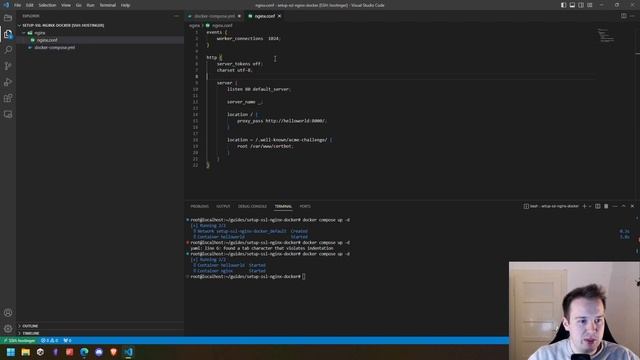This screenshot has width=640, height=360.
Task: Click the 'server_tokens off' line in editor
Action: point(240,64)
